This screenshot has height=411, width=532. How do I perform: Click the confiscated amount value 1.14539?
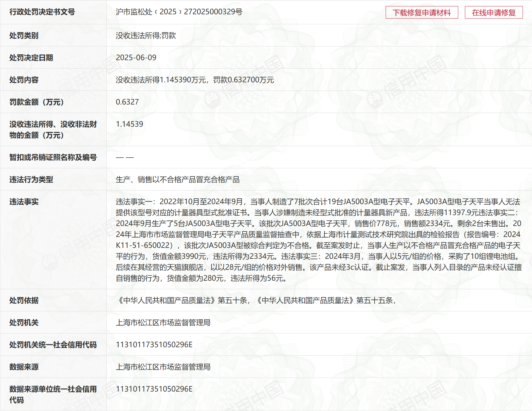click(129, 124)
